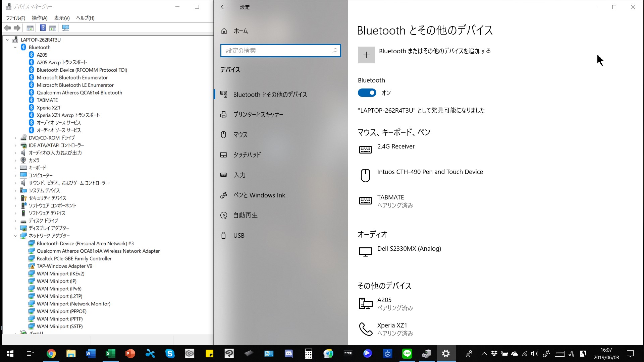
Task: Select プリンターとスキャナー in sidebar
Action: pyautogui.click(x=258, y=115)
